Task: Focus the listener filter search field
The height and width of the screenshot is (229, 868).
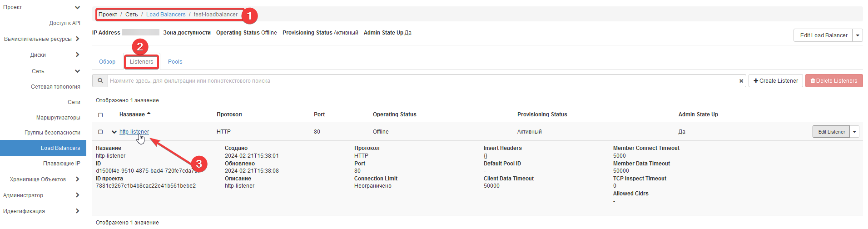Action: (422, 81)
